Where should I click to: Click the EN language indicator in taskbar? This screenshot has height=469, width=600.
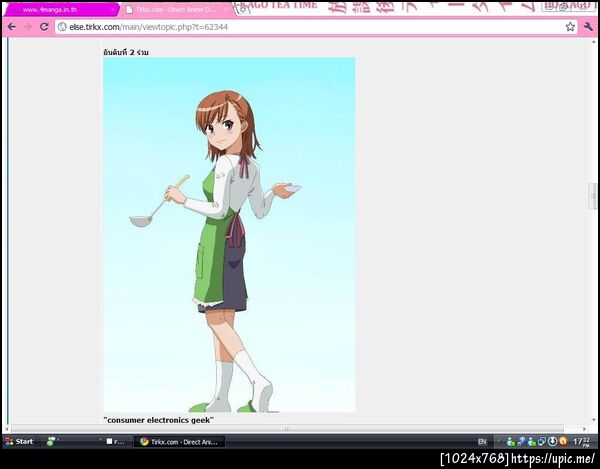(482, 442)
